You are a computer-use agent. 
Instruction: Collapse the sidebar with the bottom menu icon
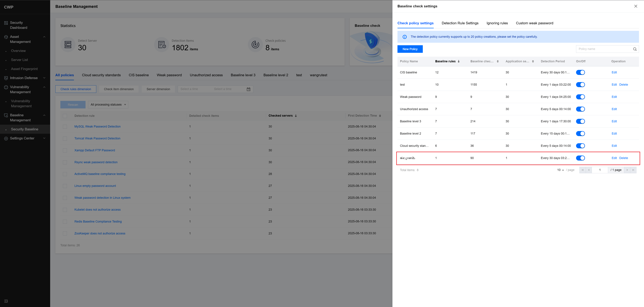coord(6,301)
